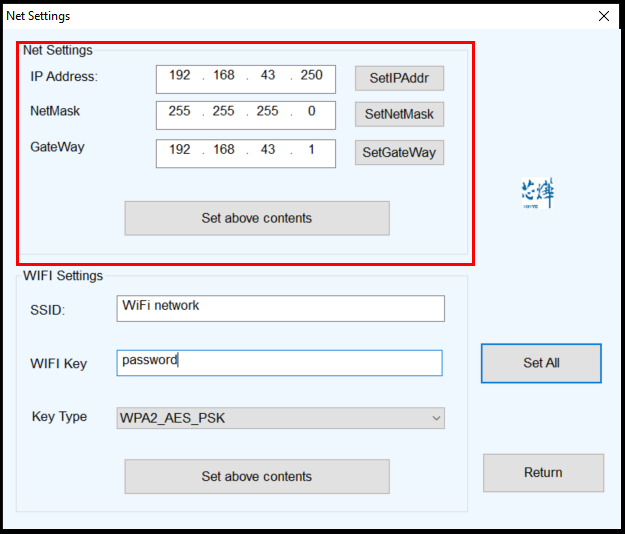Click the company logo icon
This screenshot has width=625, height=534.
coord(536,193)
